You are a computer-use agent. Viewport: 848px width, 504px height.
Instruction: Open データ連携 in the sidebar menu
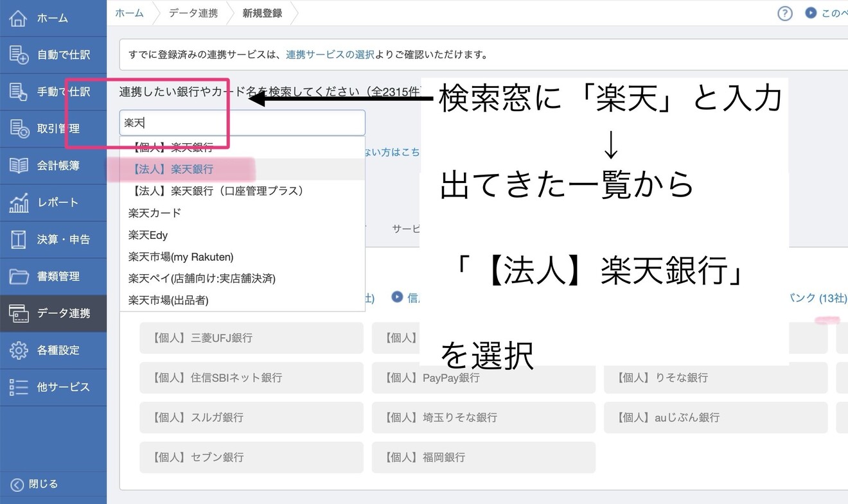pos(53,313)
